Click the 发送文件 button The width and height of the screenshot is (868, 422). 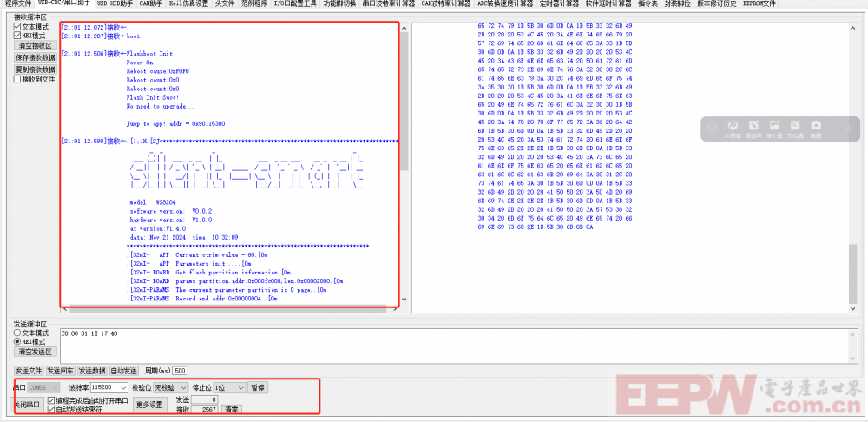(x=29, y=371)
